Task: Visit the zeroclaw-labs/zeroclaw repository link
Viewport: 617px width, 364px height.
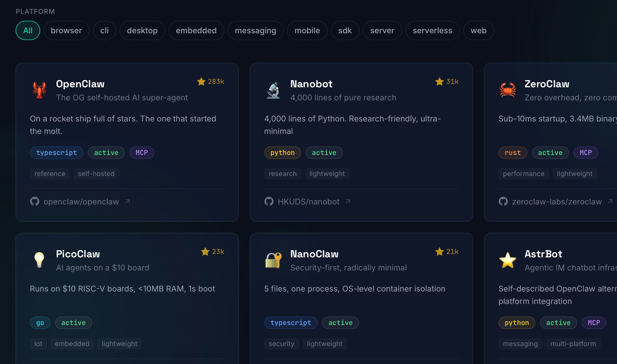Action: (x=557, y=202)
